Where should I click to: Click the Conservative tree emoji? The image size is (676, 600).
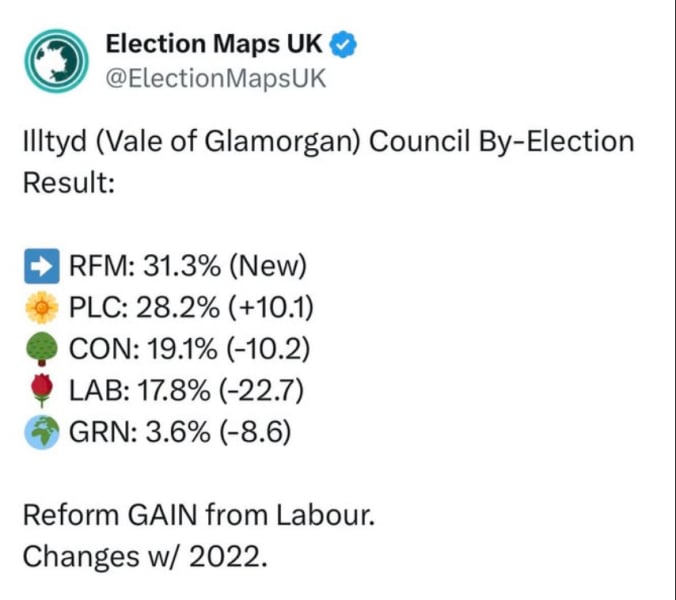(39, 348)
